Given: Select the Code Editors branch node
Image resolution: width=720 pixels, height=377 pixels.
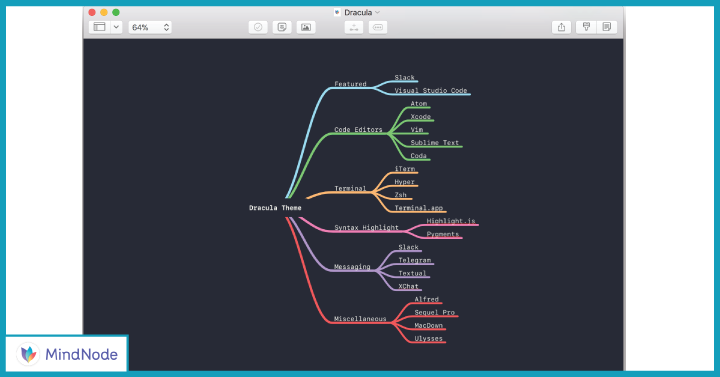Looking at the screenshot, I should (358, 129).
